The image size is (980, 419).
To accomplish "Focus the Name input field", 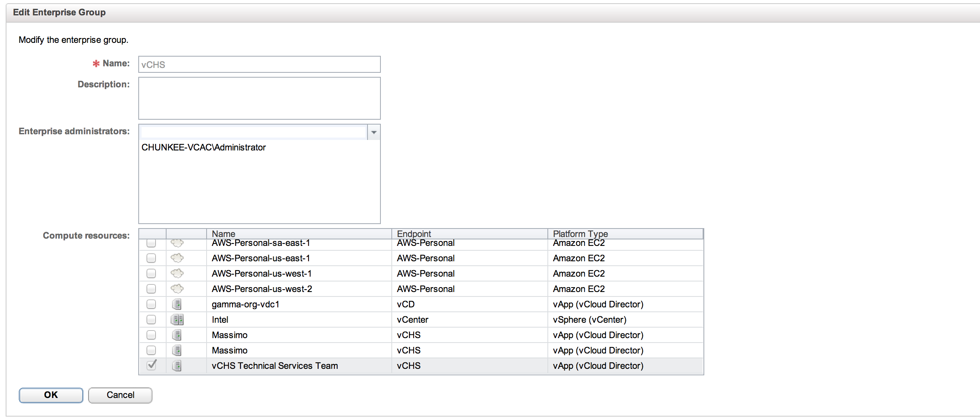I will click(x=259, y=65).
